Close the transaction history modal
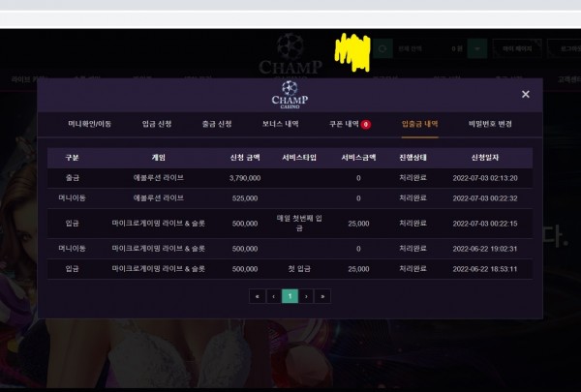Image resolution: width=581 pixels, height=392 pixels. point(526,94)
